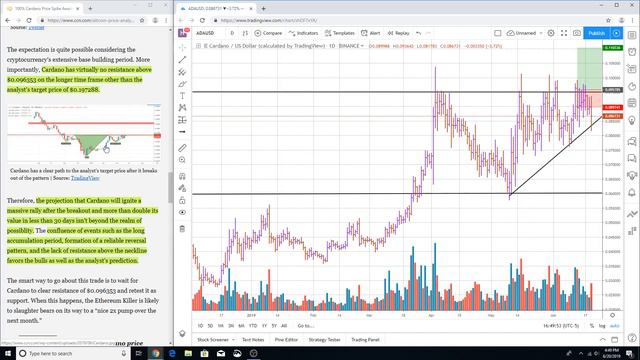Create an Alert from toolbar

click(371, 33)
